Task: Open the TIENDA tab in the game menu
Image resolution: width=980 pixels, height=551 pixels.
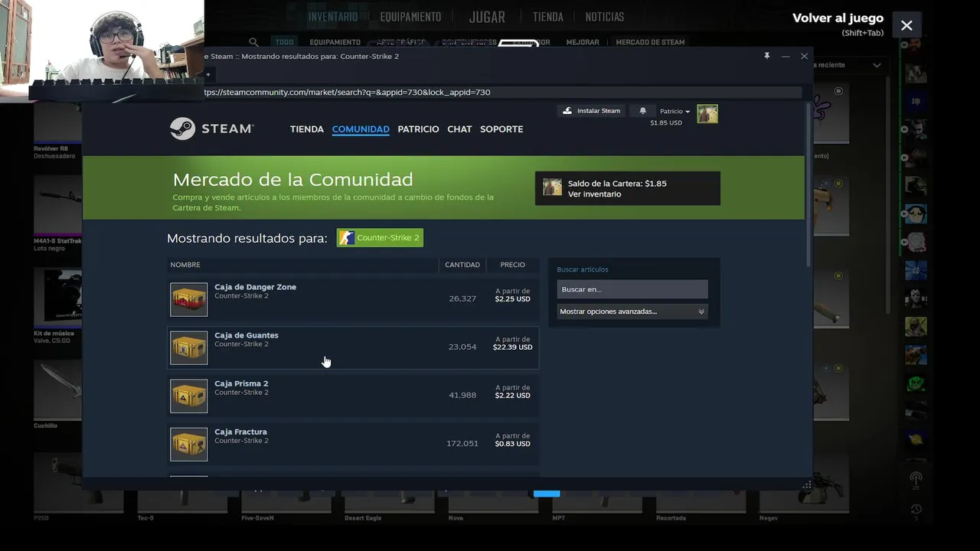Action: coord(547,17)
